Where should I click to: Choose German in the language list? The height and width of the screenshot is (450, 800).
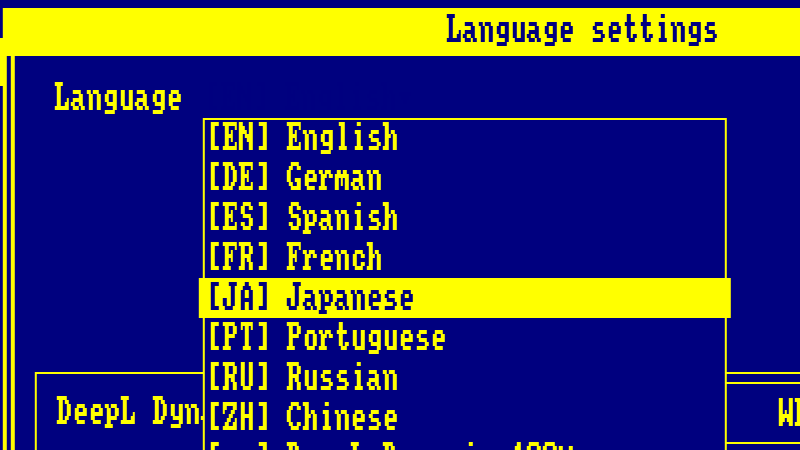[x=334, y=177]
